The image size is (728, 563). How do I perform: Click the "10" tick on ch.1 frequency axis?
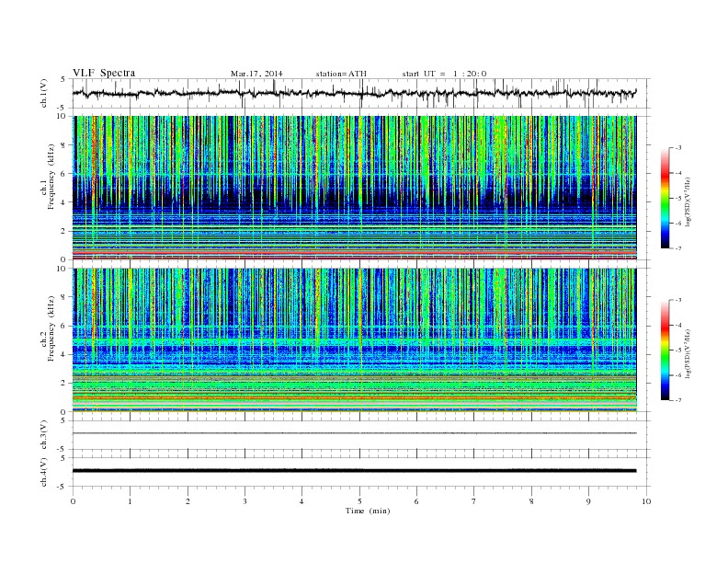coord(62,117)
